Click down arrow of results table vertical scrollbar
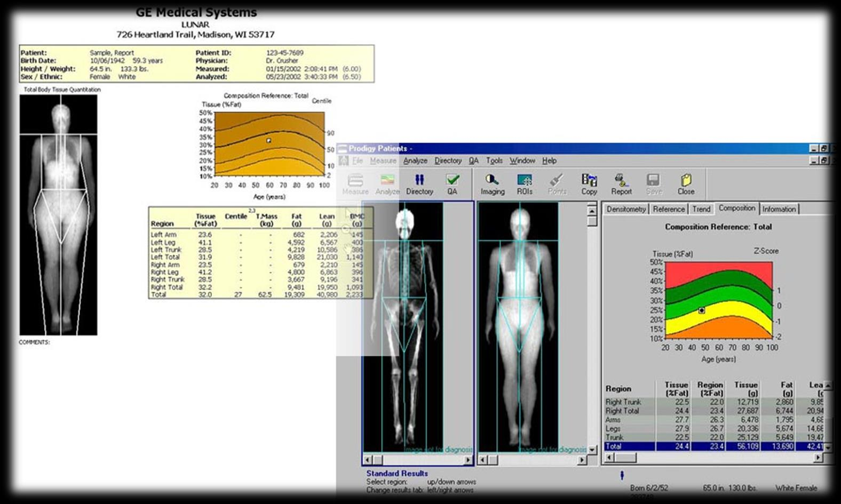The height and width of the screenshot is (504, 841). click(828, 447)
